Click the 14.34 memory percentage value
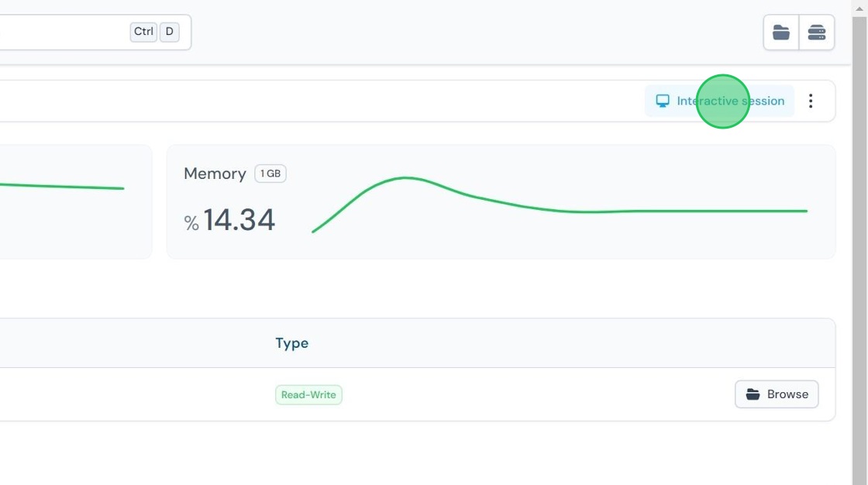The image size is (868, 485). (239, 220)
